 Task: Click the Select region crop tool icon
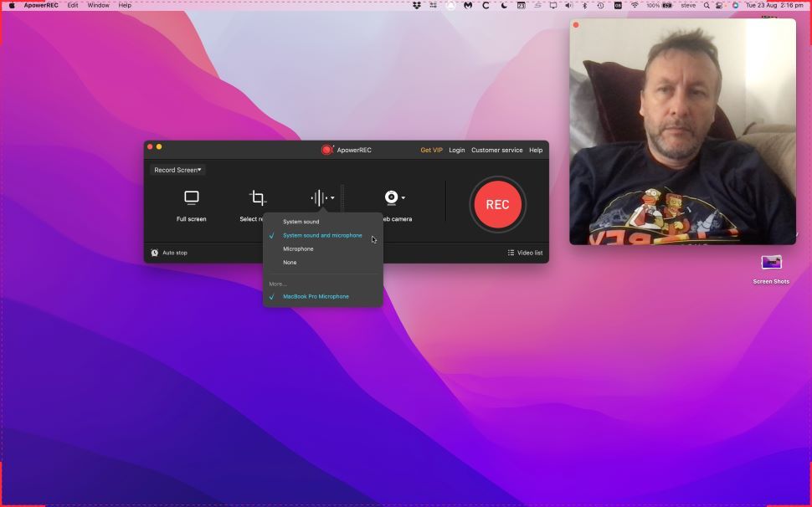pos(256,197)
